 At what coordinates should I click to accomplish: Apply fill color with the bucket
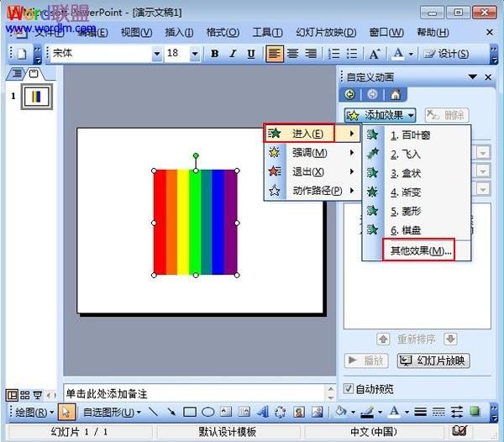(341, 411)
